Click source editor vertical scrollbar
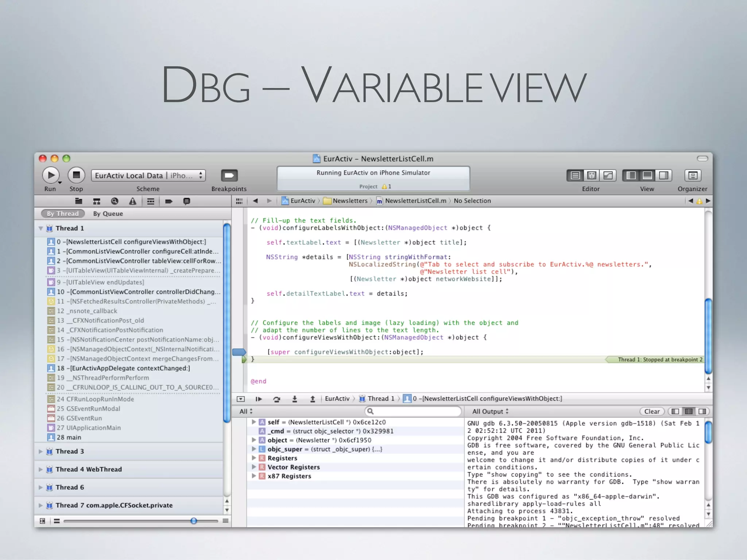The height and width of the screenshot is (560, 747). tap(708, 336)
